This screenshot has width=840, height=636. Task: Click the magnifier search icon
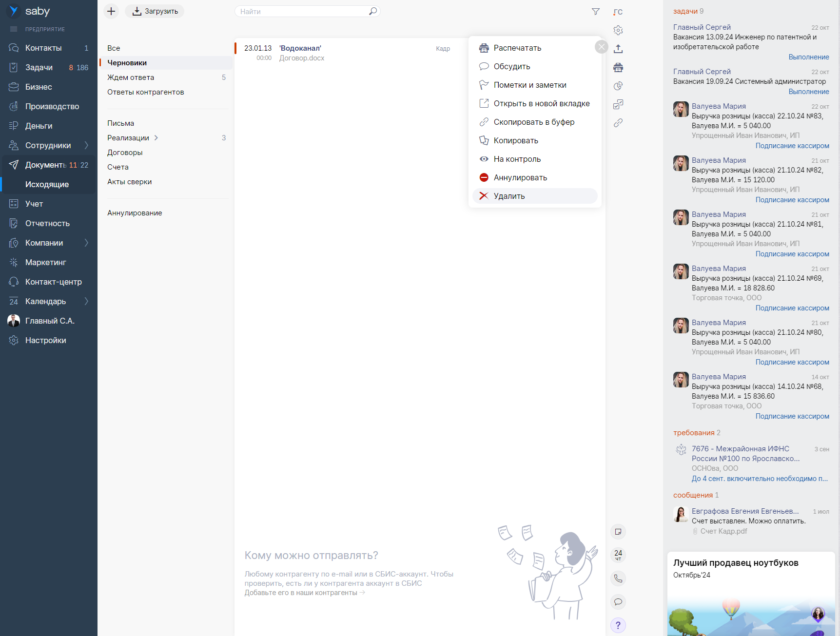(x=373, y=11)
